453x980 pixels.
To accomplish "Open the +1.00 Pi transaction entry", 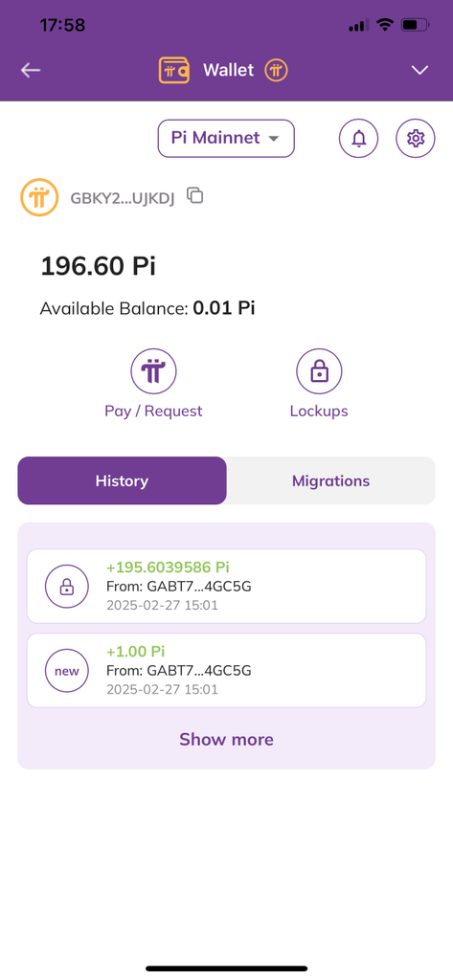I will coord(226,671).
